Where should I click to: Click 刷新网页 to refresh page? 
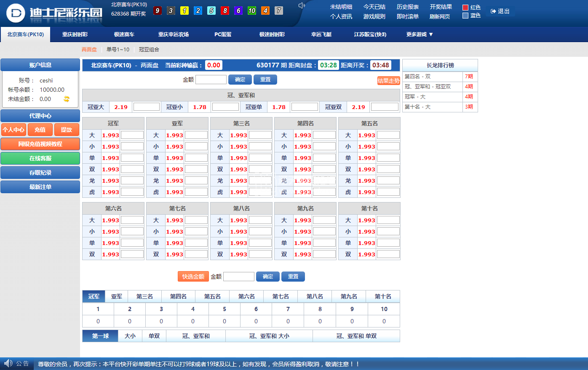pos(440,16)
